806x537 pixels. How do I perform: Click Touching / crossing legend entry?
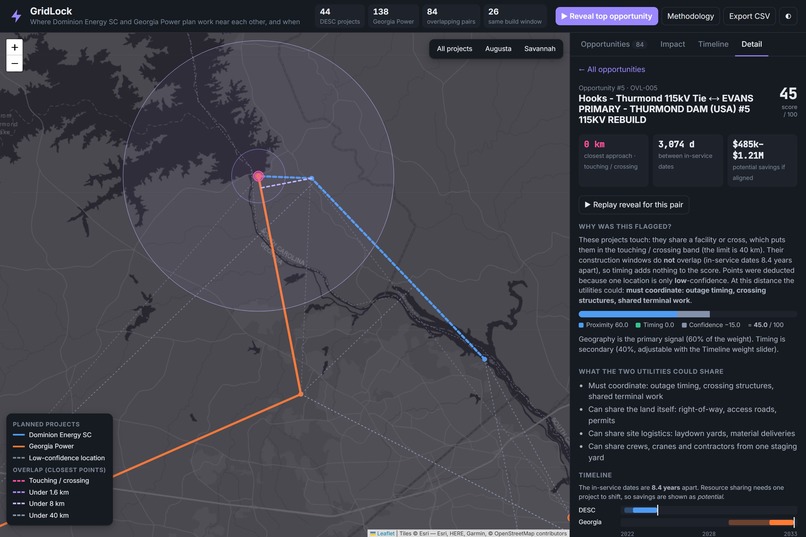click(51, 480)
